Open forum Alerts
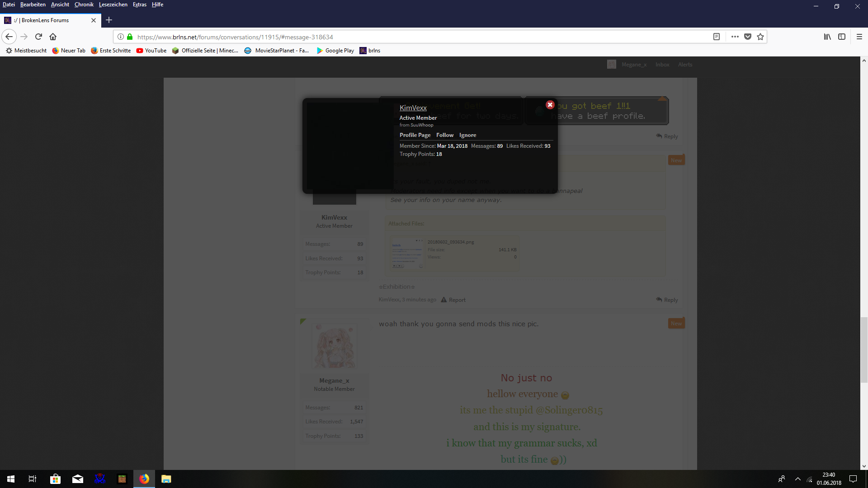Viewport: 868px width, 488px height. [x=685, y=65]
